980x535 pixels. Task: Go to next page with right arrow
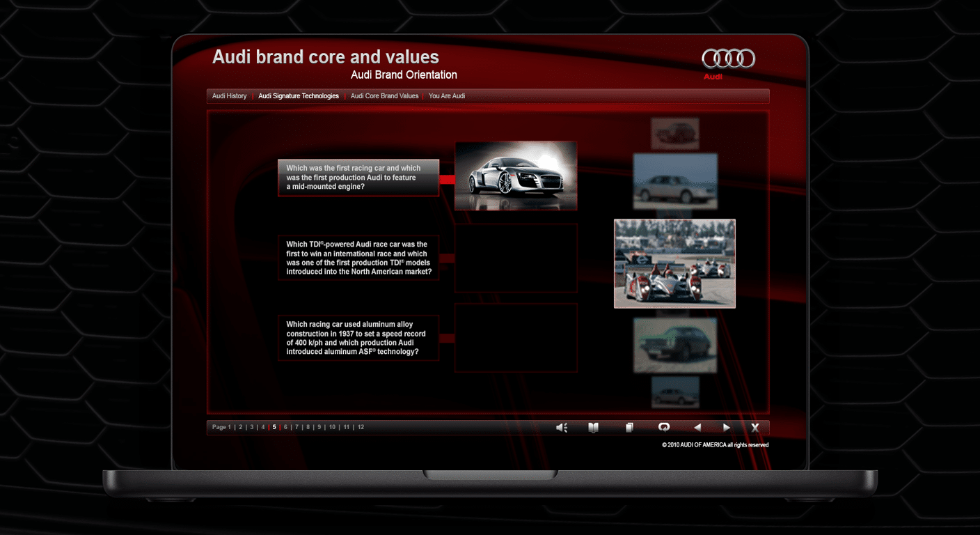[727, 428]
